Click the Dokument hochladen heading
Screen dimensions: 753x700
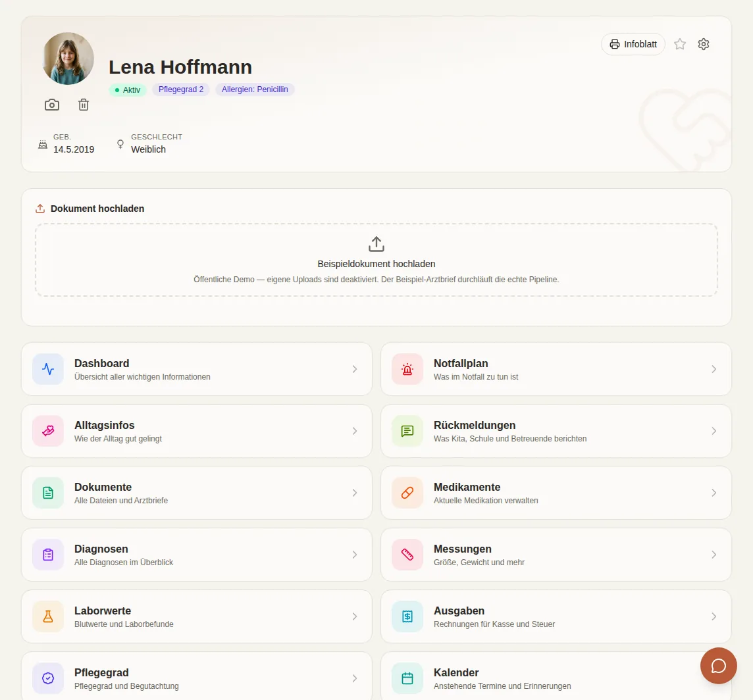(97, 209)
